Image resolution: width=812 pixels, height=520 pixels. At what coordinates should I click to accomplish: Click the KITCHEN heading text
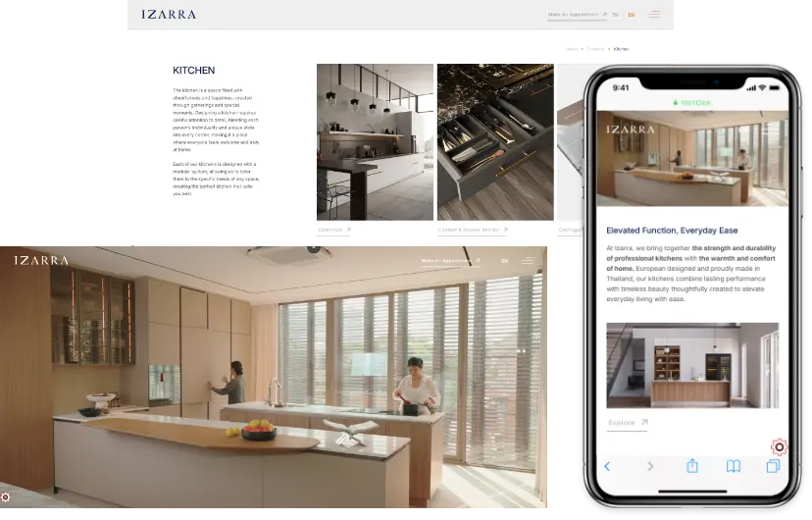click(x=193, y=71)
